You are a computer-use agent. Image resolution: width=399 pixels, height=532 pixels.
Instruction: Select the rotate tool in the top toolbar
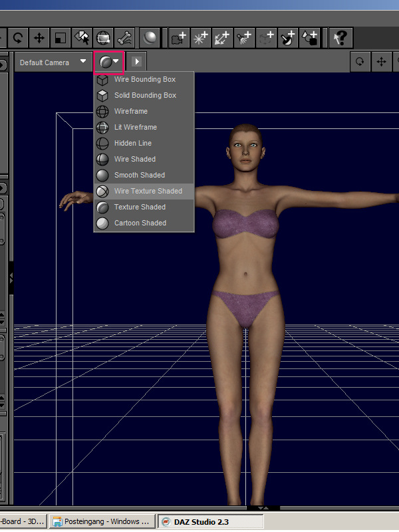coord(19,38)
